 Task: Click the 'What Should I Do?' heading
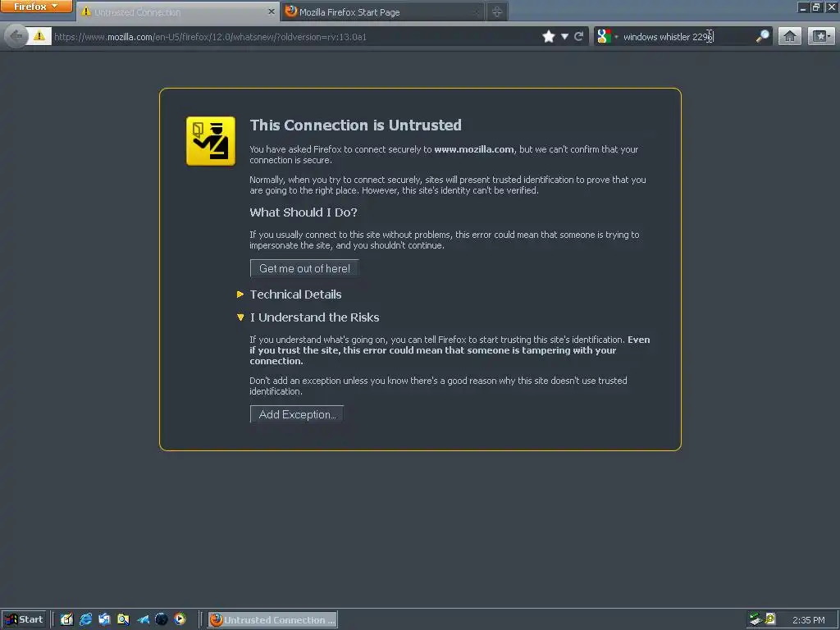[304, 212]
